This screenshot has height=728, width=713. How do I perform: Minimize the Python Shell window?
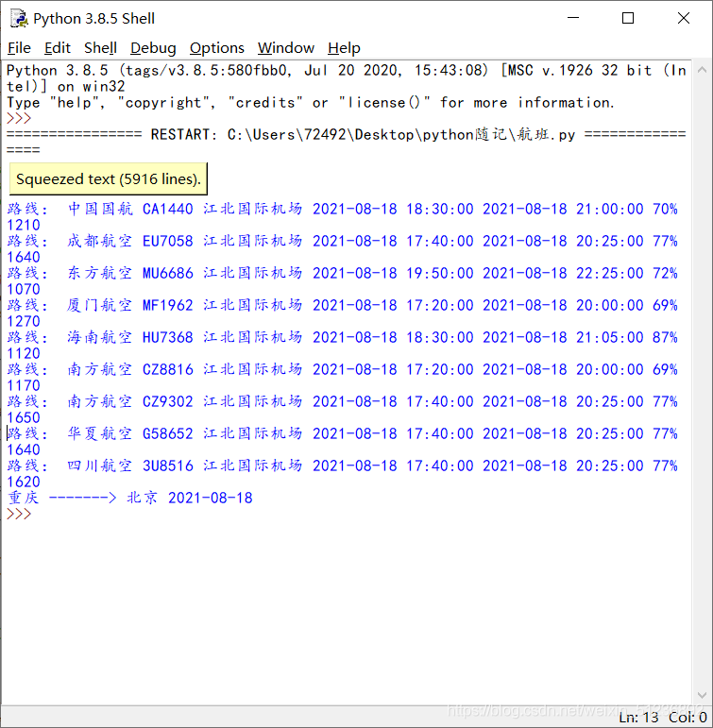(573, 18)
